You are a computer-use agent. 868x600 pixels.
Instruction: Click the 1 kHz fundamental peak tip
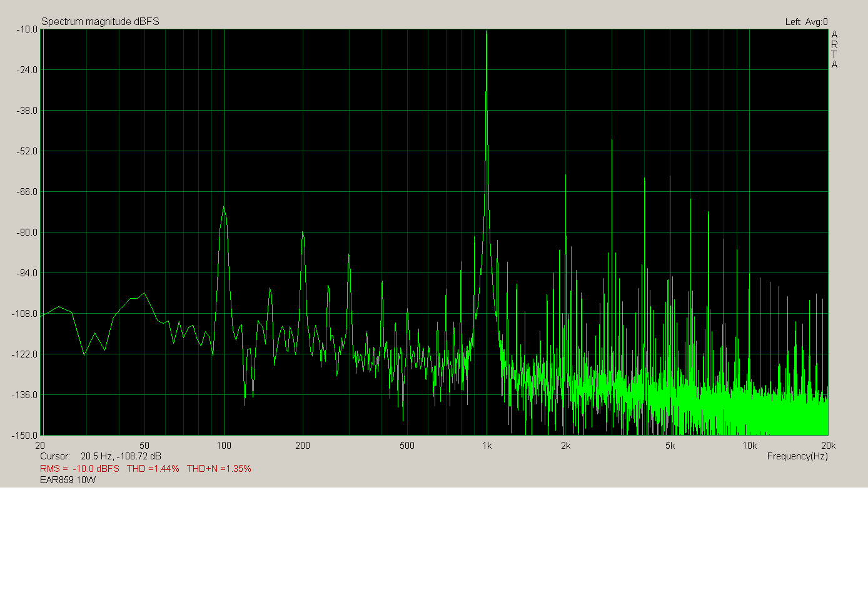point(487,31)
